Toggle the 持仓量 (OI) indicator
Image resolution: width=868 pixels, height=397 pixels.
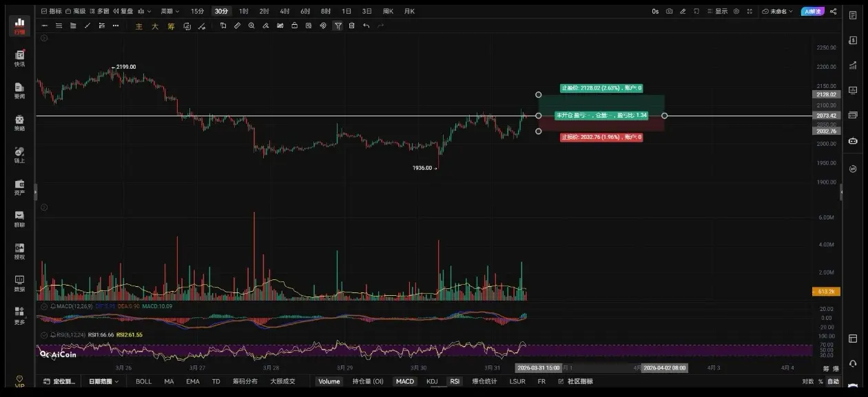(368, 381)
